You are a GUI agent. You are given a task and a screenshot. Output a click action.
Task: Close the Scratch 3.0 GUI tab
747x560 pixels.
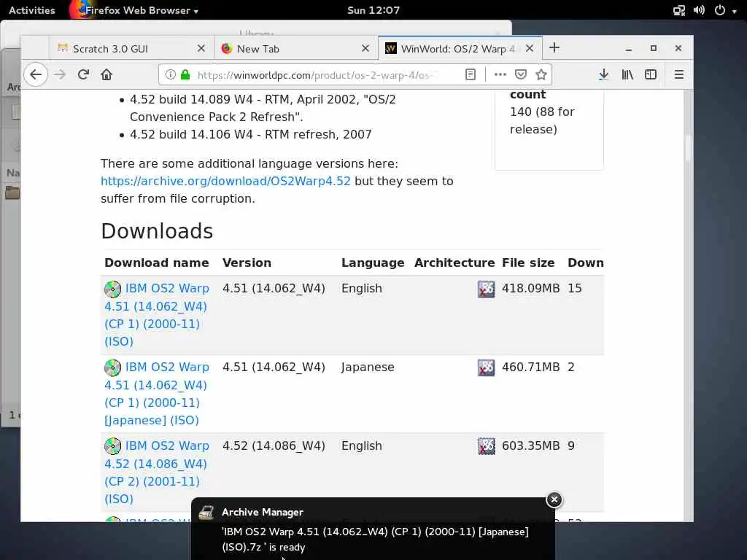pos(201,49)
